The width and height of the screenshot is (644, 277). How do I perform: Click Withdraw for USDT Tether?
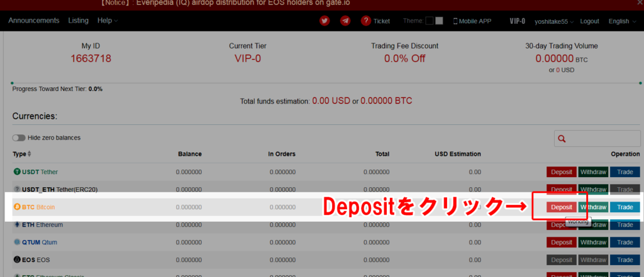tap(593, 172)
